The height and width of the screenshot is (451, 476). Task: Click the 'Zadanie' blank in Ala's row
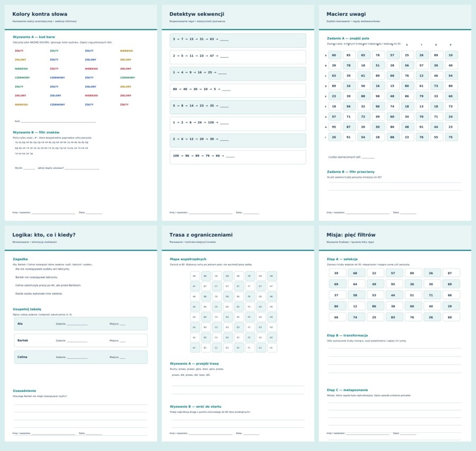[x=77, y=324]
